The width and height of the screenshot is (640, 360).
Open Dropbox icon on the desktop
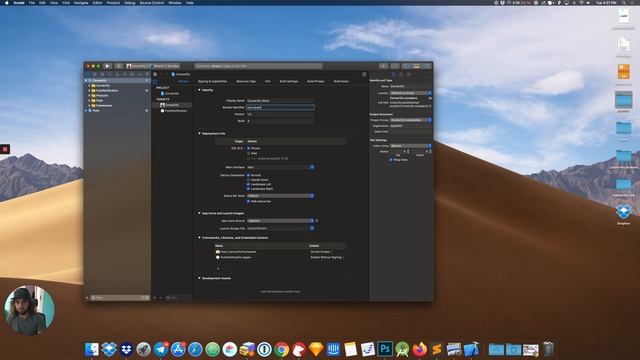tap(624, 212)
